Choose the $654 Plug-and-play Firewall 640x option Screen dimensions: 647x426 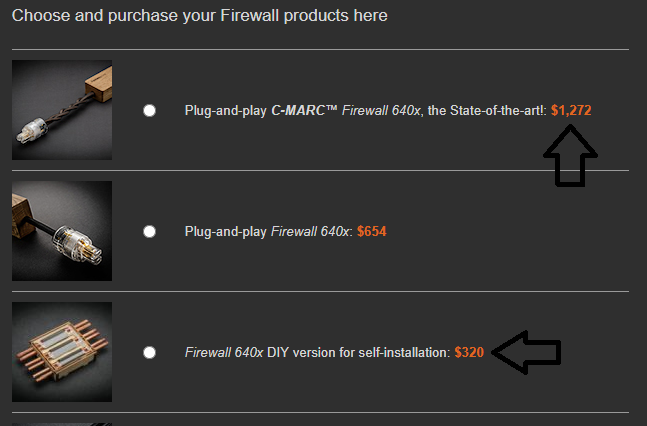(149, 232)
